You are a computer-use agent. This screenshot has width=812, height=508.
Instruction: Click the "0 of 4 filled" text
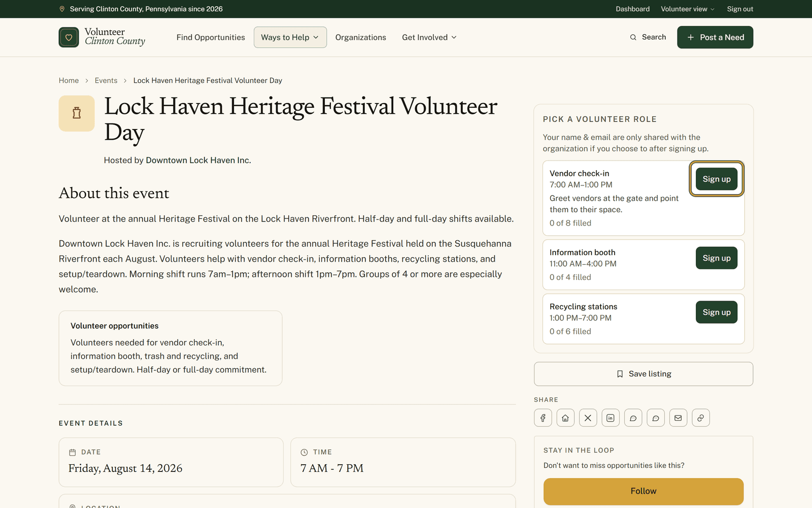[570, 277]
